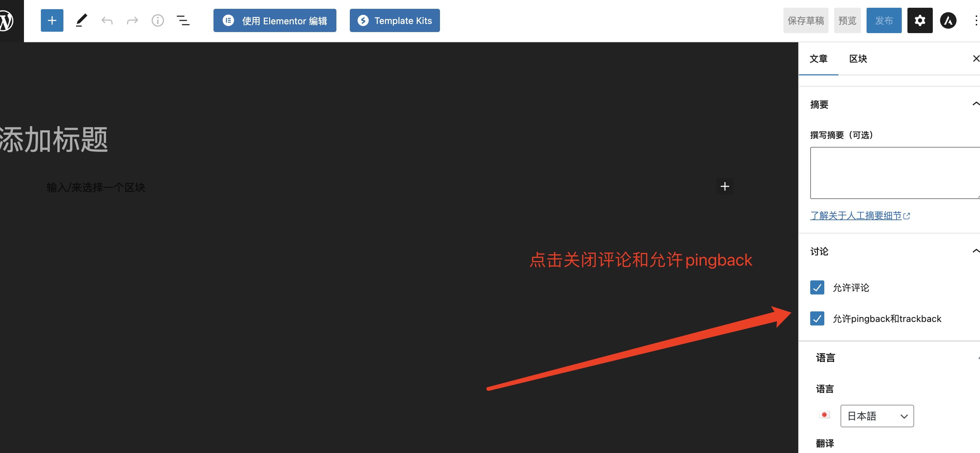Open the block inserter plus button
The height and width of the screenshot is (453, 980).
click(52, 20)
